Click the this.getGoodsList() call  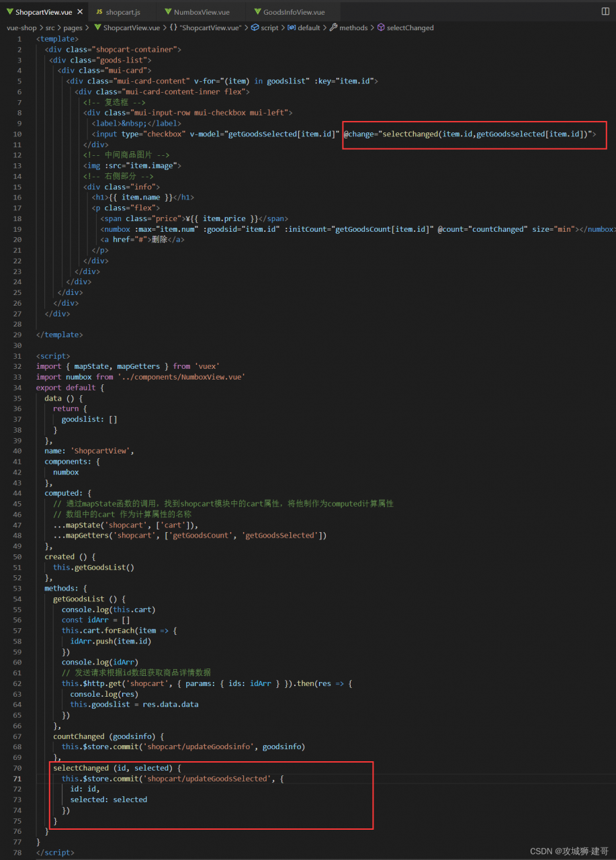(x=94, y=567)
